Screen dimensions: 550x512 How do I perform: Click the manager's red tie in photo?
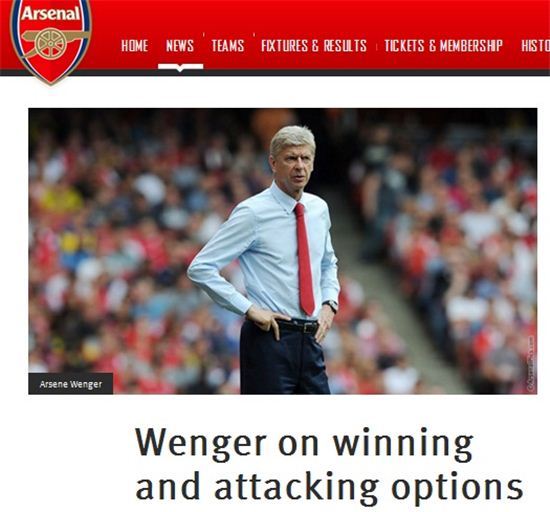coord(304,259)
